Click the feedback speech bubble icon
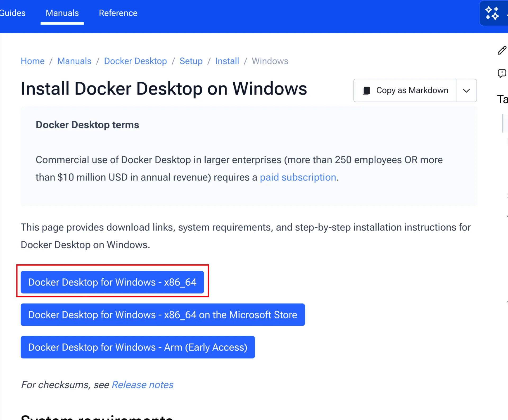The width and height of the screenshot is (508, 420). (502, 73)
